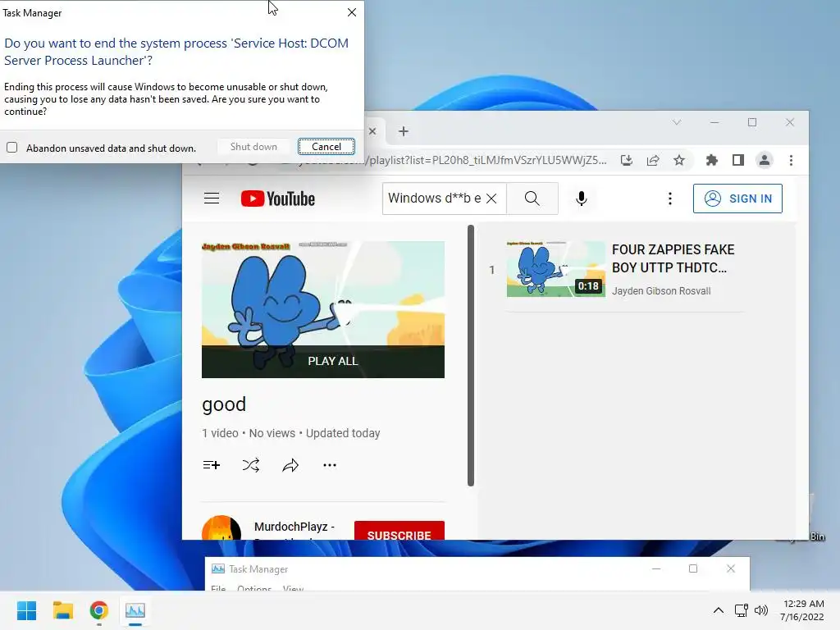The image size is (840, 630).
Task: Click the YouTube search magnifier button
Action: [x=532, y=199]
